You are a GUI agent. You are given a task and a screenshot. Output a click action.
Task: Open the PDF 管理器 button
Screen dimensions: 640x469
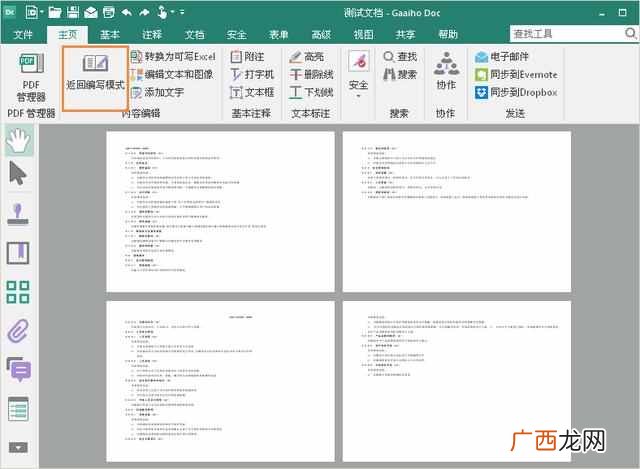click(x=31, y=78)
